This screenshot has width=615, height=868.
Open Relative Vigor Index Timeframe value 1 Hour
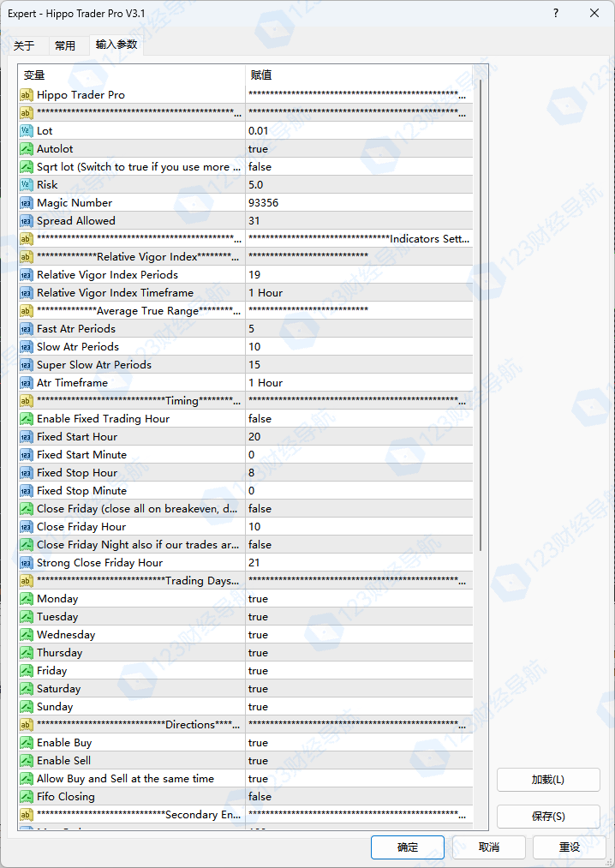(x=359, y=293)
